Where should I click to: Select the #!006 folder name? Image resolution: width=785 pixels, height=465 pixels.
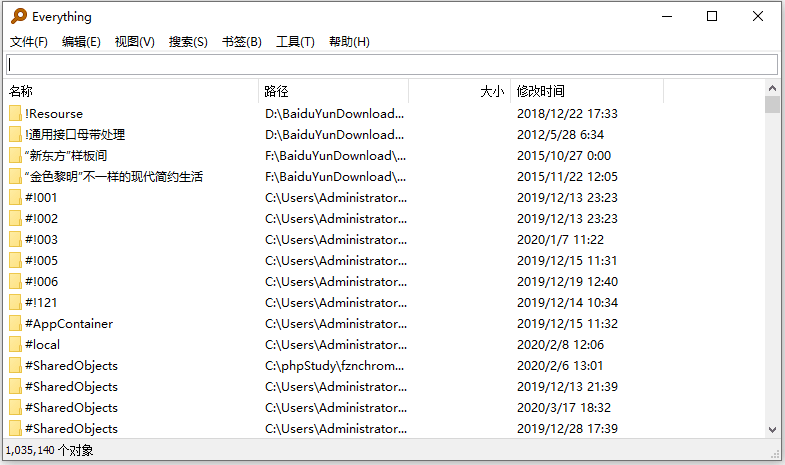click(41, 282)
